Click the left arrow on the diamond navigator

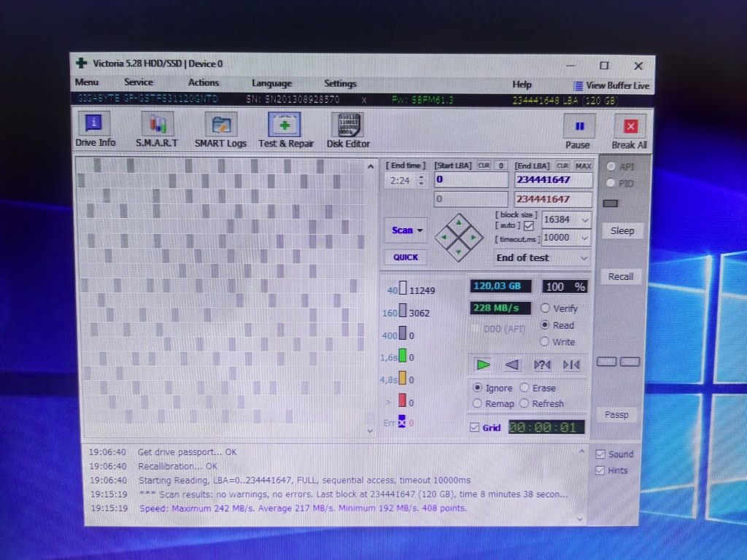(444, 237)
